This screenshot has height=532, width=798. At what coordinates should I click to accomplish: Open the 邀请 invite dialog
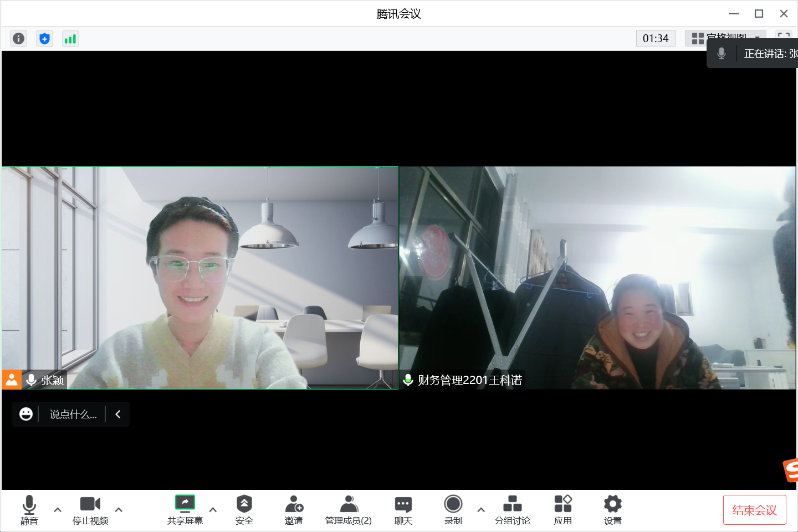[294, 510]
